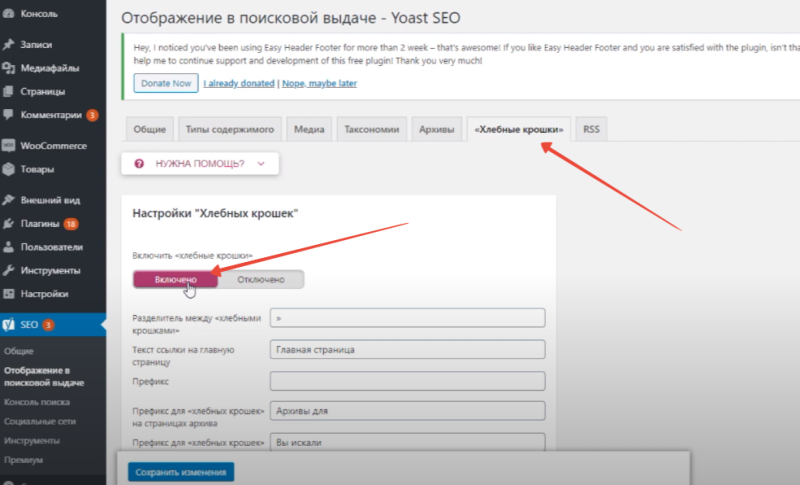This screenshot has height=485, width=800.
Task: Click the I already donated link
Action: [x=239, y=83]
